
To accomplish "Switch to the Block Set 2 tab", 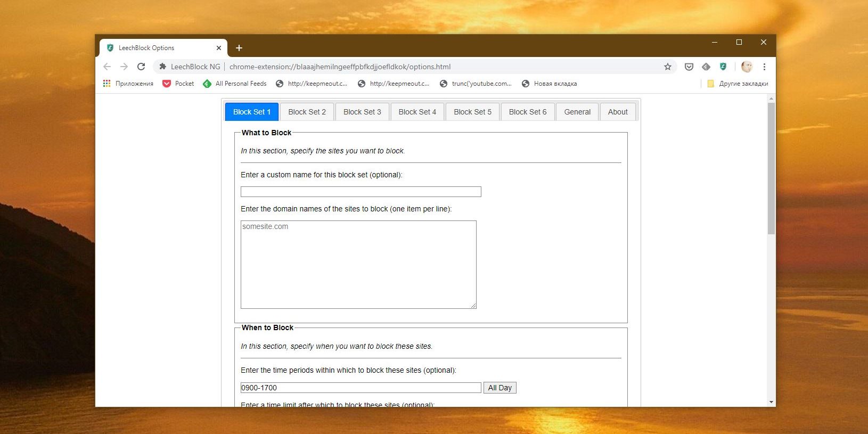I will [x=307, y=112].
